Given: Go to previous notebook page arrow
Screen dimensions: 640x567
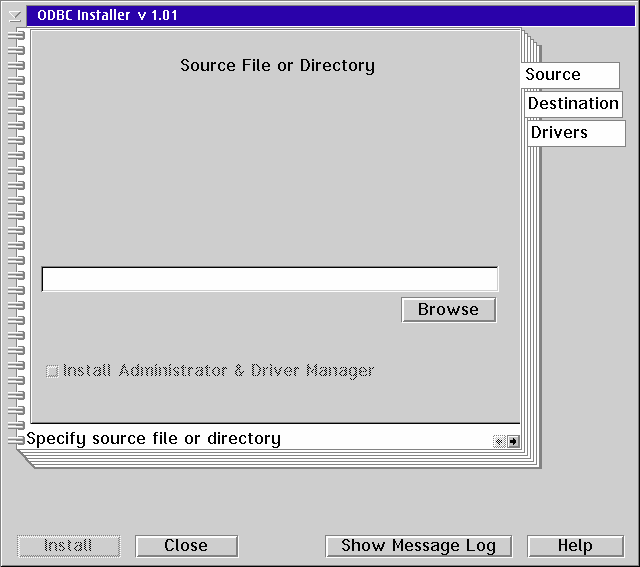Looking at the screenshot, I should (x=499, y=441).
